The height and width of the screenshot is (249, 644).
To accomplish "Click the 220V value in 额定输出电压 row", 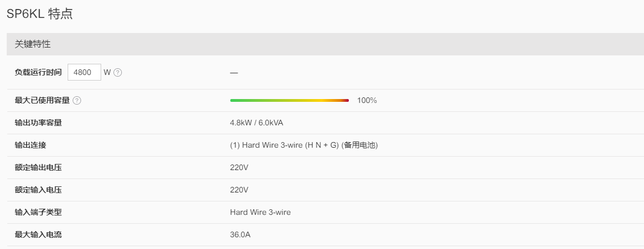I will [x=239, y=168].
